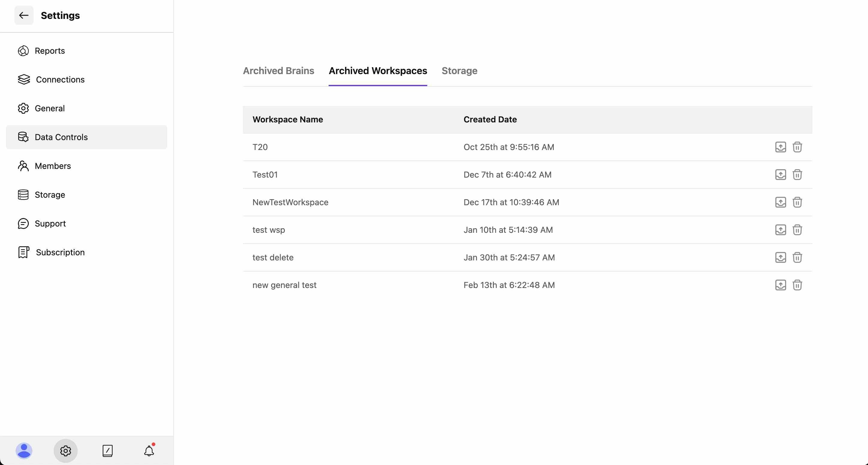Open the notebook icon in bottom bar

[x=108, y=451]
